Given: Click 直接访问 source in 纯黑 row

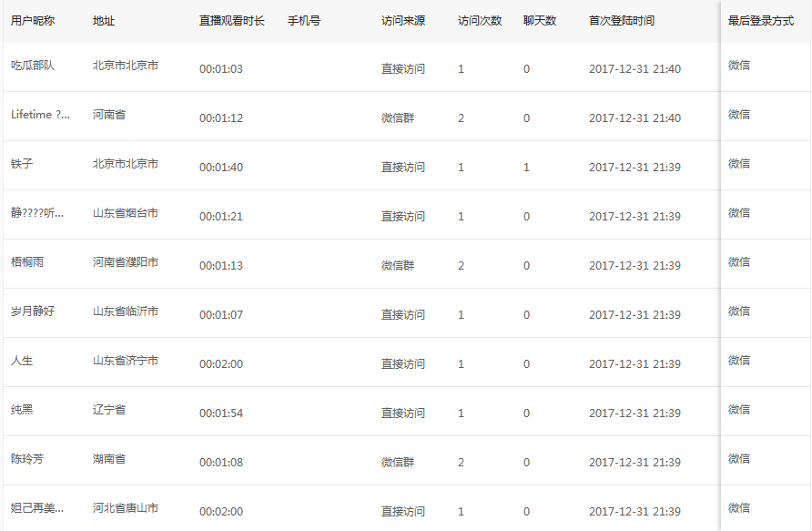Looking at the screenshot, I should (x=403, y=414).
